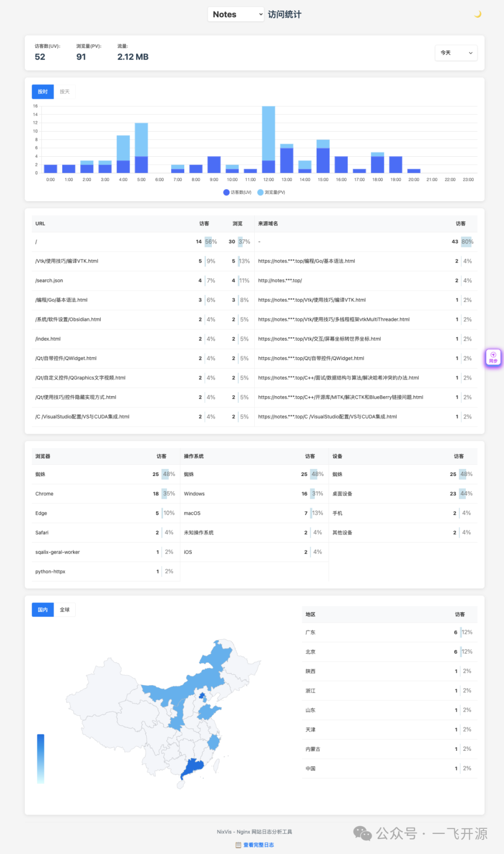
Task: Click the 流量 value 2.12 MB
Action: click(133, 57)
